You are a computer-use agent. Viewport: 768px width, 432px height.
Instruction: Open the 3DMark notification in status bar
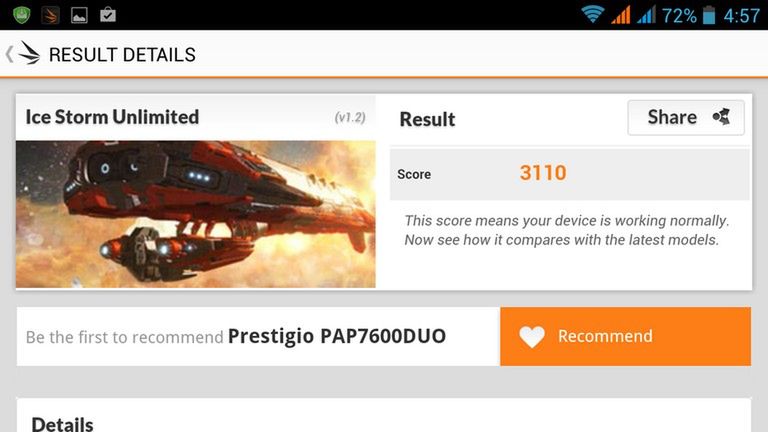[x=50, y=15]
